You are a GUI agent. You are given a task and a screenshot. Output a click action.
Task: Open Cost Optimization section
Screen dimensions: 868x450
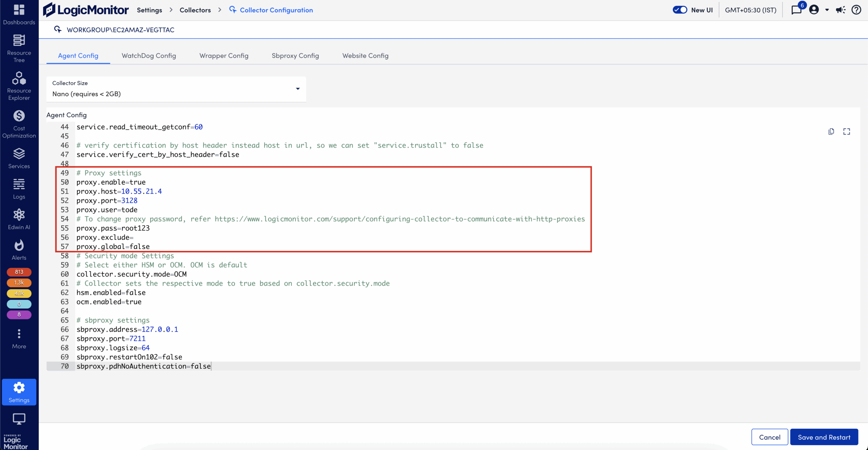tap(19, 124)
